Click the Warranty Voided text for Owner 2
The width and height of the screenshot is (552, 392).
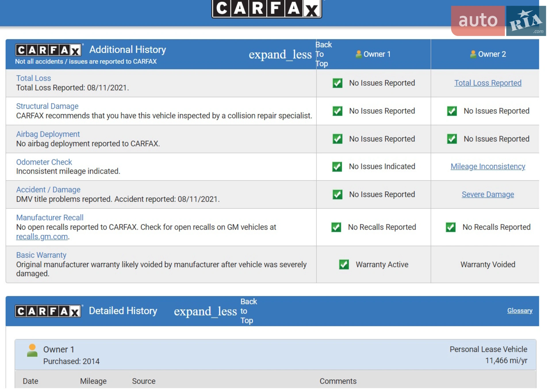488,265
